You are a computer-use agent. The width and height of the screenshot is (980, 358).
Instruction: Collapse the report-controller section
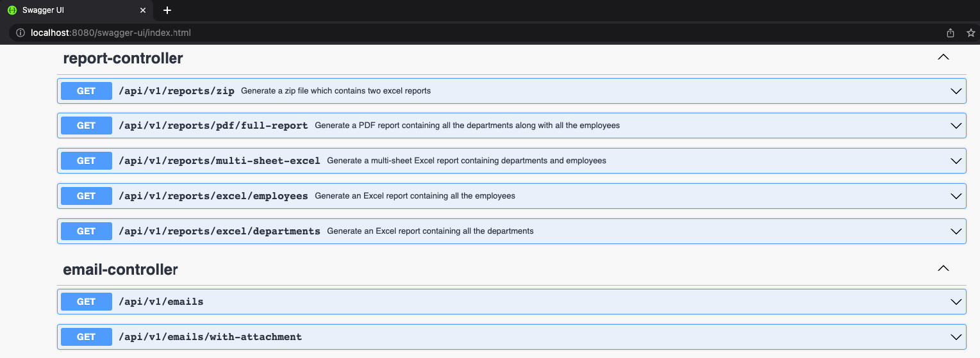click(943, 57)
